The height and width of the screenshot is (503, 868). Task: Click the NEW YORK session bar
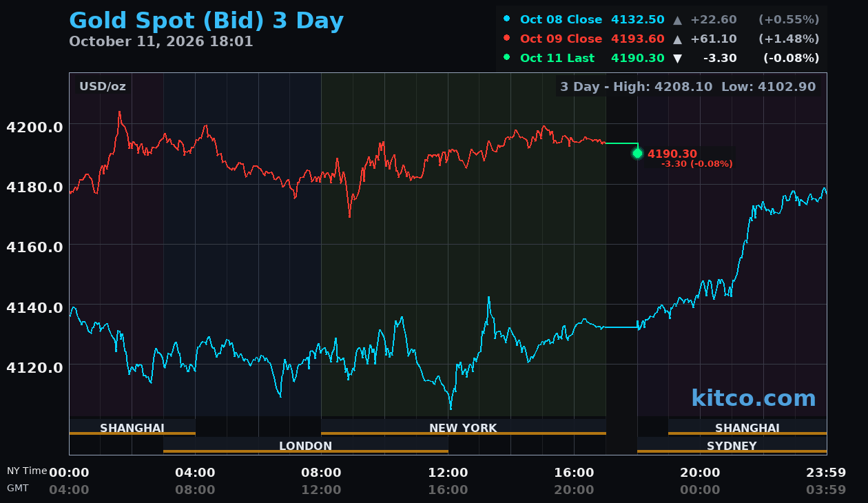tap(464, 427)
